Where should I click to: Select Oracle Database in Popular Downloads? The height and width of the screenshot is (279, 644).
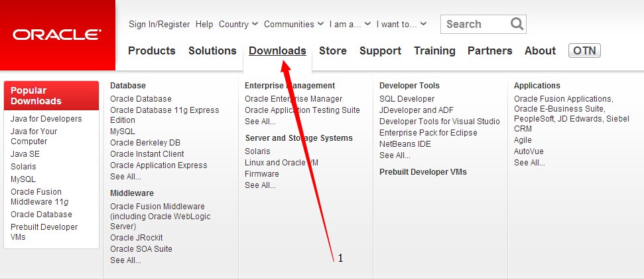point(41,215)
